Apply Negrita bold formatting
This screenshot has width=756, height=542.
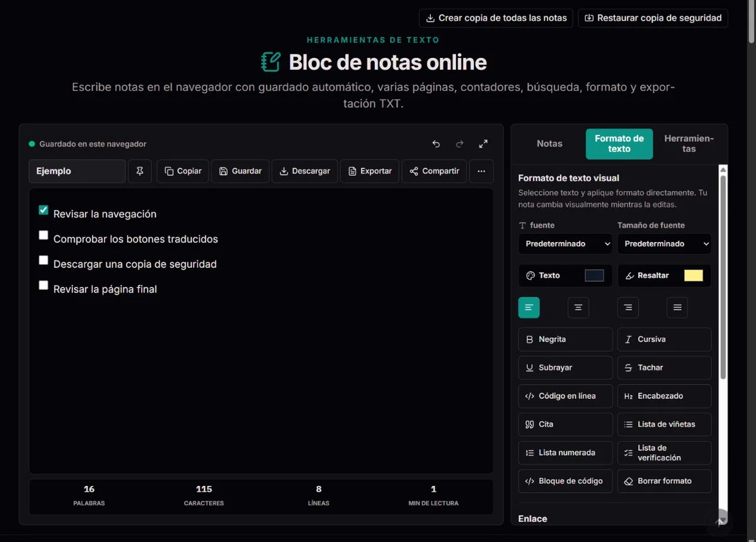pos(565,339)
